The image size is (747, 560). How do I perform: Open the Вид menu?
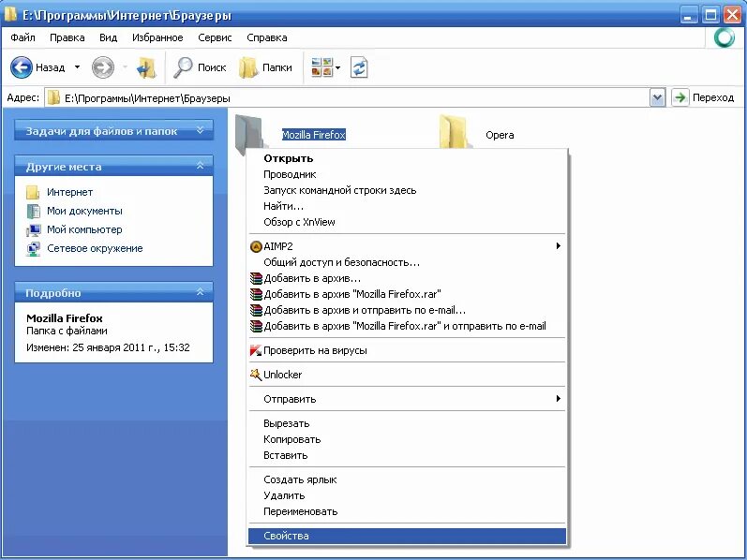[x=108, y=37]
